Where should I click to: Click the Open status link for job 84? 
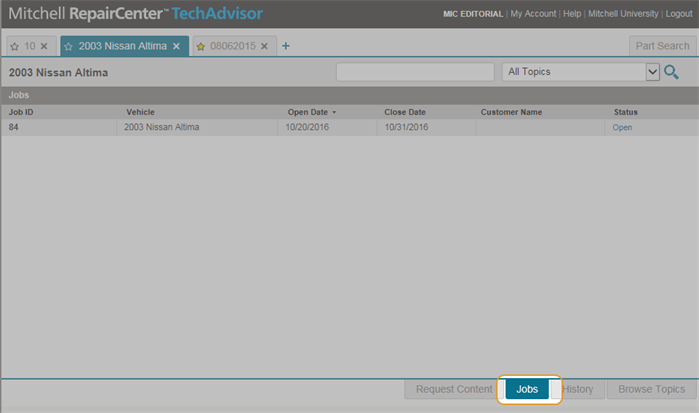[x=622, y=128]
